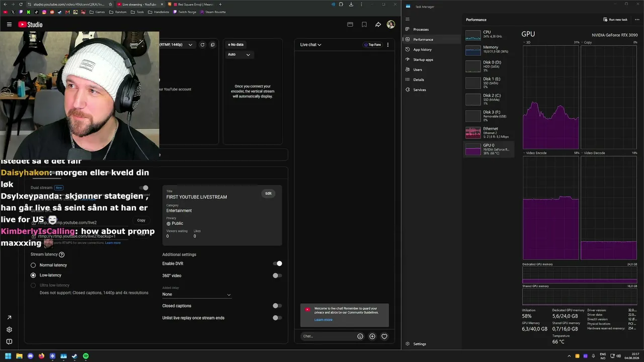This screenshot has height=362, width=644.
Task: Enable the Closed captions toggle
Action: [277, 306]
